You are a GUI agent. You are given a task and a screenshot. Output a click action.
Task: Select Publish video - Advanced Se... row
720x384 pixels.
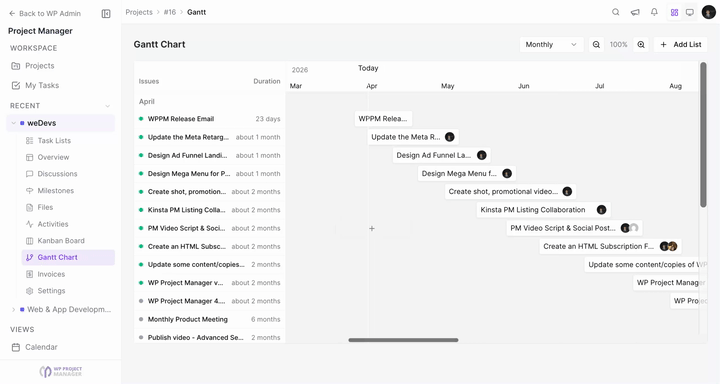[x=210, y=337]
